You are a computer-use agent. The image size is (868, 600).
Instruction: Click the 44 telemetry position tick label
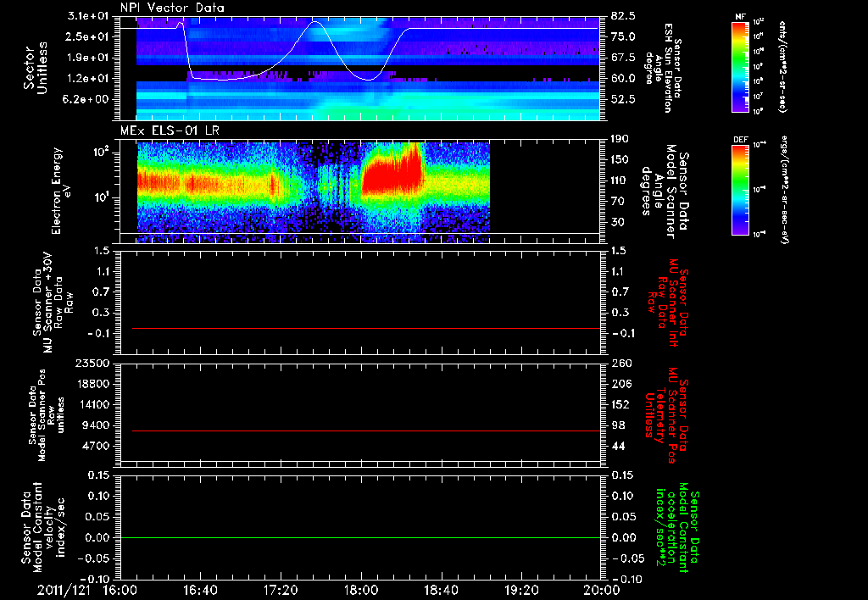click(x=617, y=446)
